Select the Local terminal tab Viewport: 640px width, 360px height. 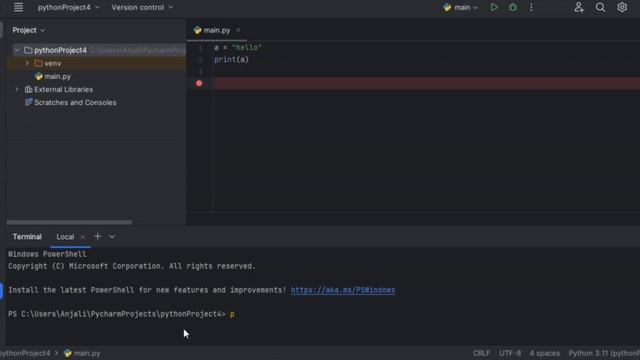point(65,237)
